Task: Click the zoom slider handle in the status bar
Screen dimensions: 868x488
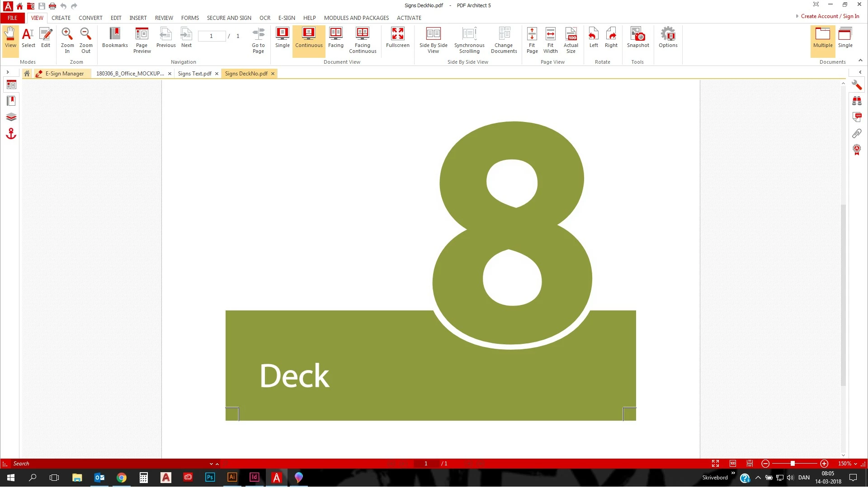Action: point(793,464)
